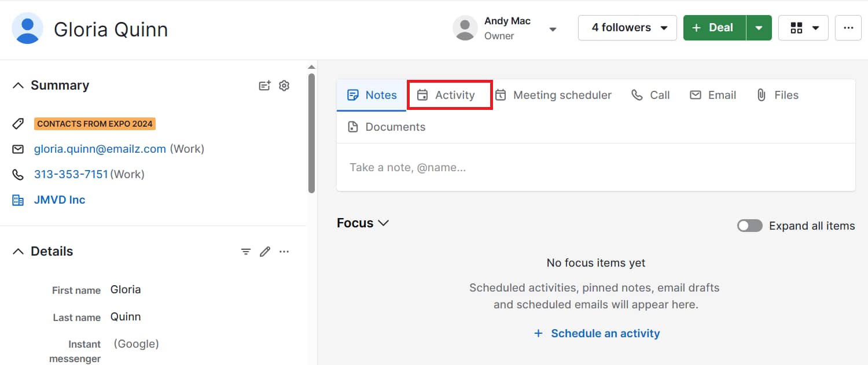Edit details with the pencil icon
868x365 pixels.
pyautogui.click(x=265, y=252)
